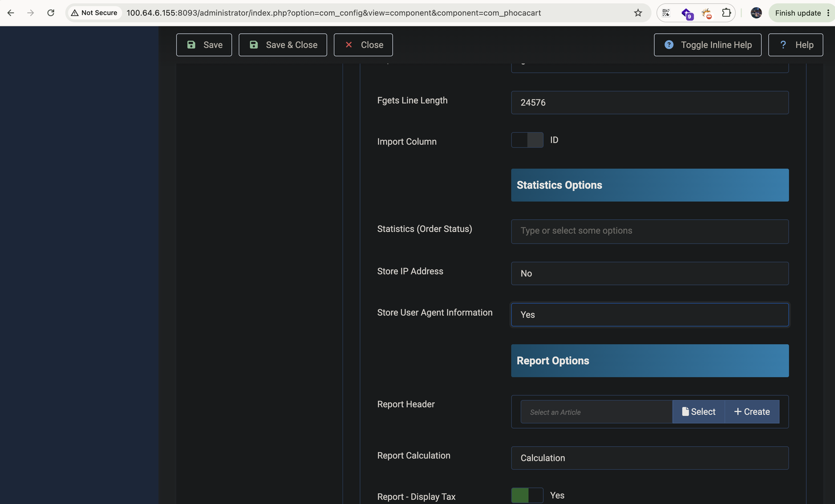The width and height of the screenshot is (835, 504).
Task: Edit the Fgets Line Length field
Action: click(x=650, y=103)
